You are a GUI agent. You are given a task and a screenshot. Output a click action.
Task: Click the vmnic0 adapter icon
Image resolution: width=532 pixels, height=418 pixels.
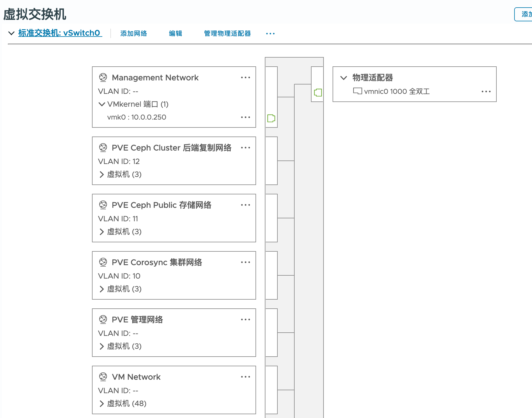(357, 91)
